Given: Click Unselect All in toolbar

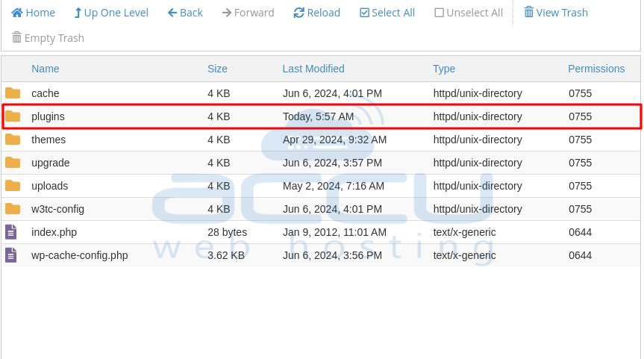Looking at the screenshot, I should [x=469, y=13].
